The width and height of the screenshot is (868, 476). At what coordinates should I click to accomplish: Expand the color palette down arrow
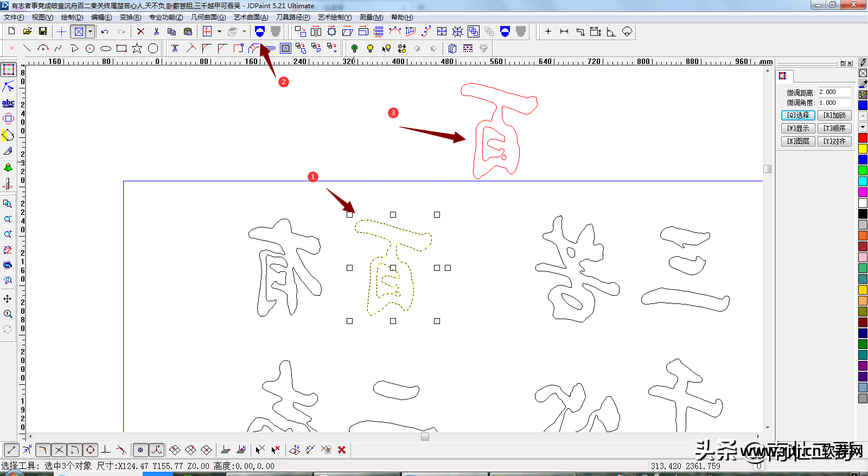coord(863,127)
